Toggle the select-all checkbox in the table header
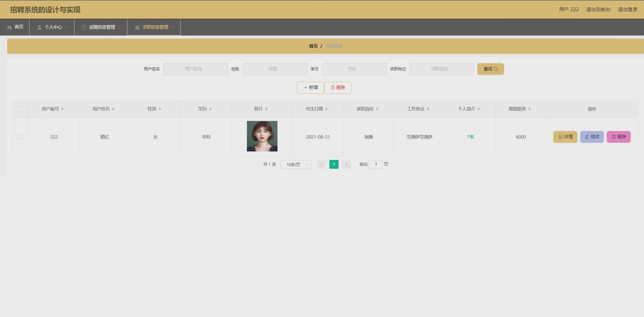This screenshot has width=644, height=317. click(21, 110)
